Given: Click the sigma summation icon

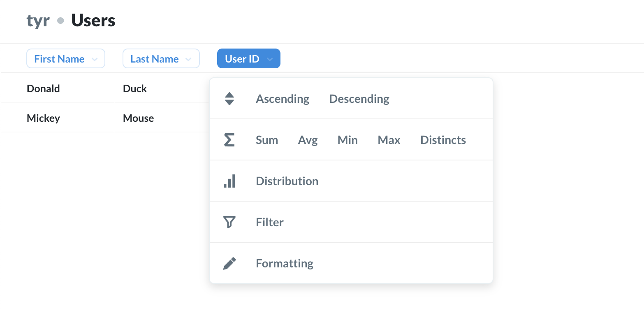Looking at the screenshot, I should [x=229, y=140].
